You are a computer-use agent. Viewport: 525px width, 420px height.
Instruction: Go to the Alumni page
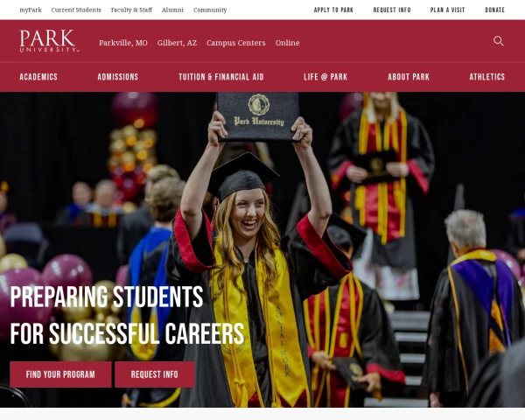172,10
